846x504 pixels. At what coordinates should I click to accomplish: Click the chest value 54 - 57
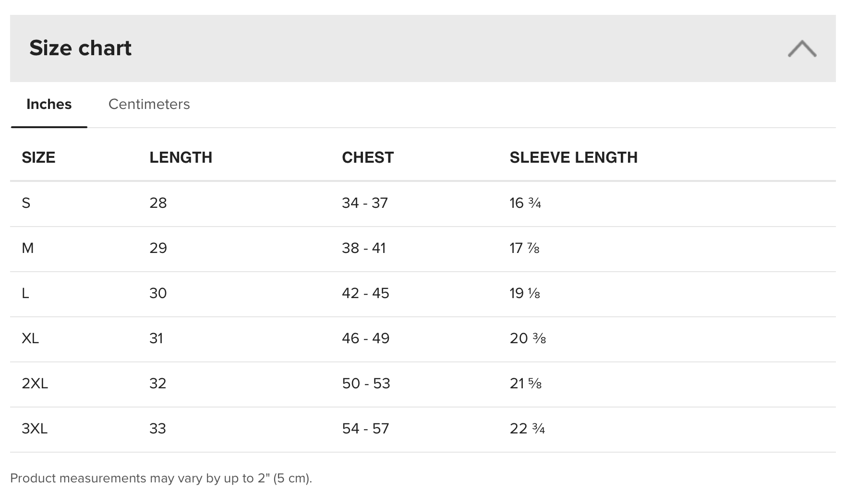tap(365, 429)
